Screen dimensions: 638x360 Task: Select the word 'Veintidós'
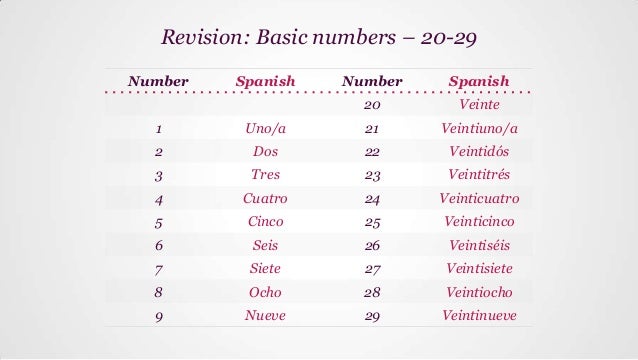point(479,151)
